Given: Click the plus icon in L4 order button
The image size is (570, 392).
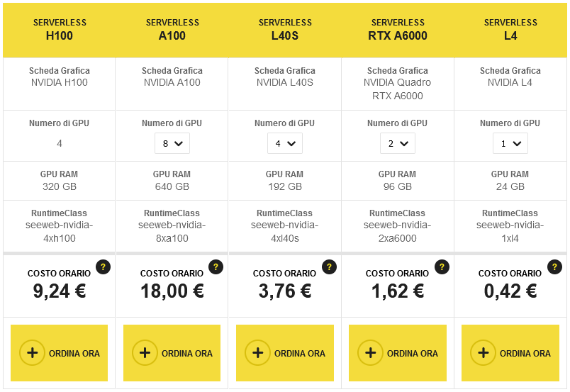Looking at the screenshot, I should click(x=483, y=353).
